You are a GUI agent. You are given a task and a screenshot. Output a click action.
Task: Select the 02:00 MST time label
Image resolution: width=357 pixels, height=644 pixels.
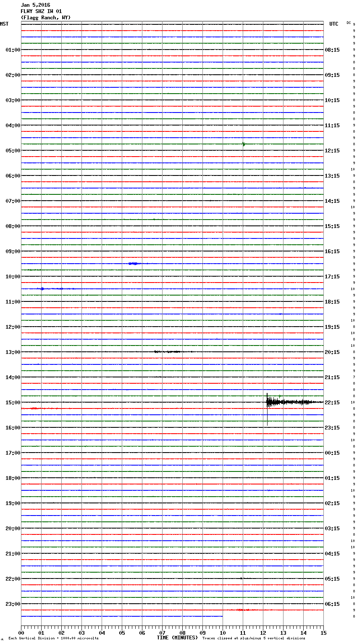[x=13, y=75]
